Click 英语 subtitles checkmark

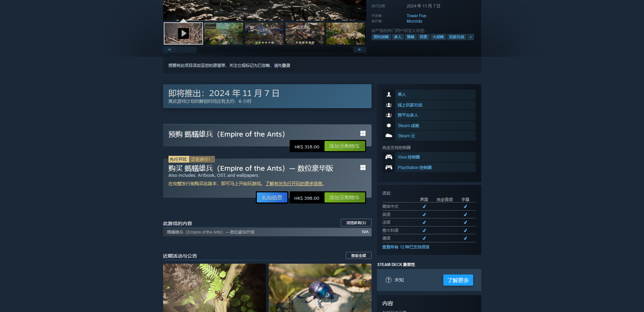[465, 215]
